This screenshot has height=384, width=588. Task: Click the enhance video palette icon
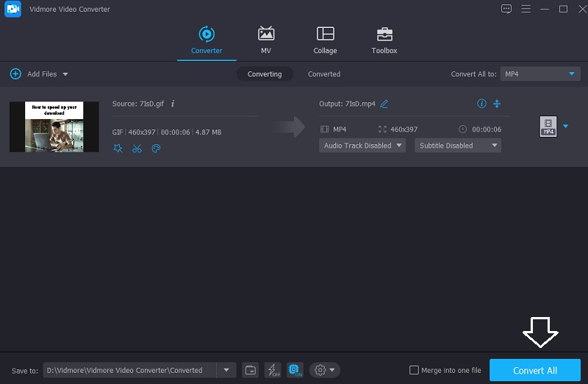(156, 149)
